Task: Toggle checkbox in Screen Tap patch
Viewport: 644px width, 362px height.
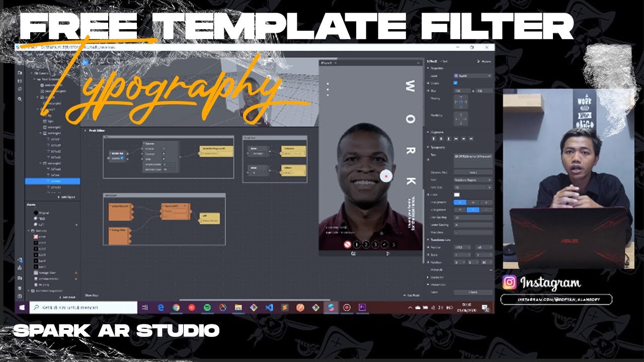Action: 122,158
